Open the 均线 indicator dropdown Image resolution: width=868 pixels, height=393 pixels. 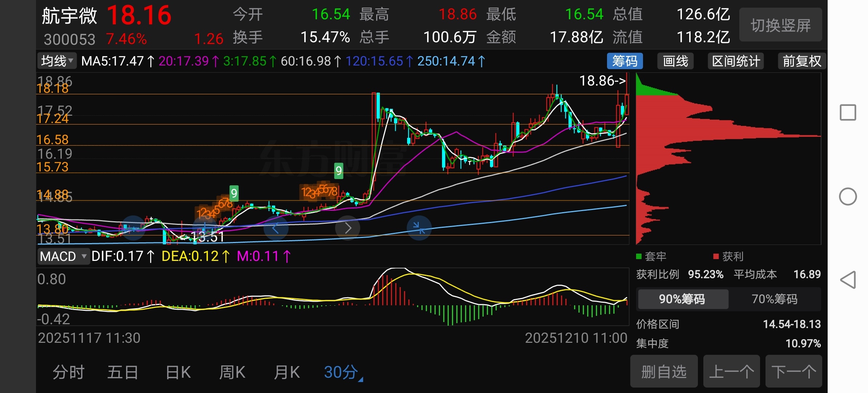pos(57,61)
